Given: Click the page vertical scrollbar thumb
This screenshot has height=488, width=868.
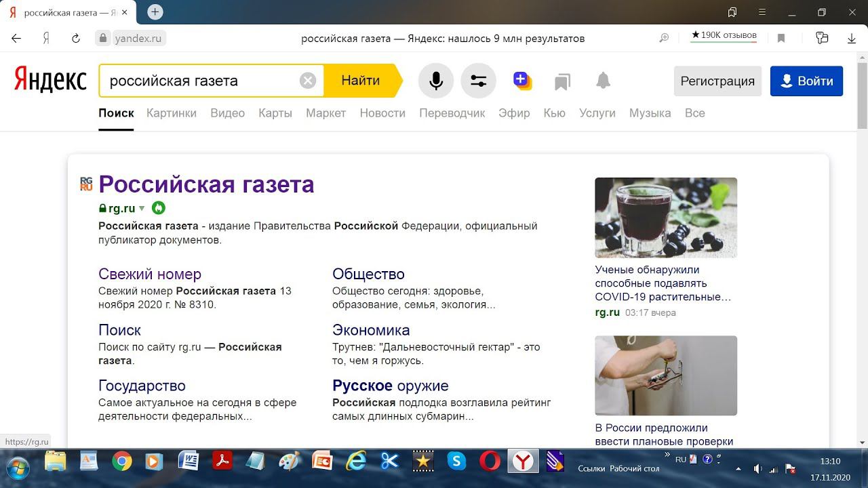Looking at the screenshot, I should pyautogui.click(x=862, y=95).
